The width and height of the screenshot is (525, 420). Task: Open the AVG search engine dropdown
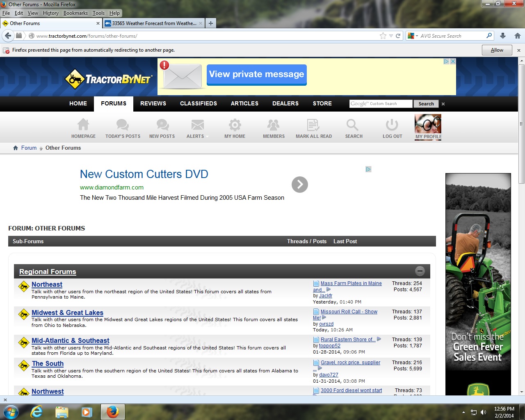413,36
